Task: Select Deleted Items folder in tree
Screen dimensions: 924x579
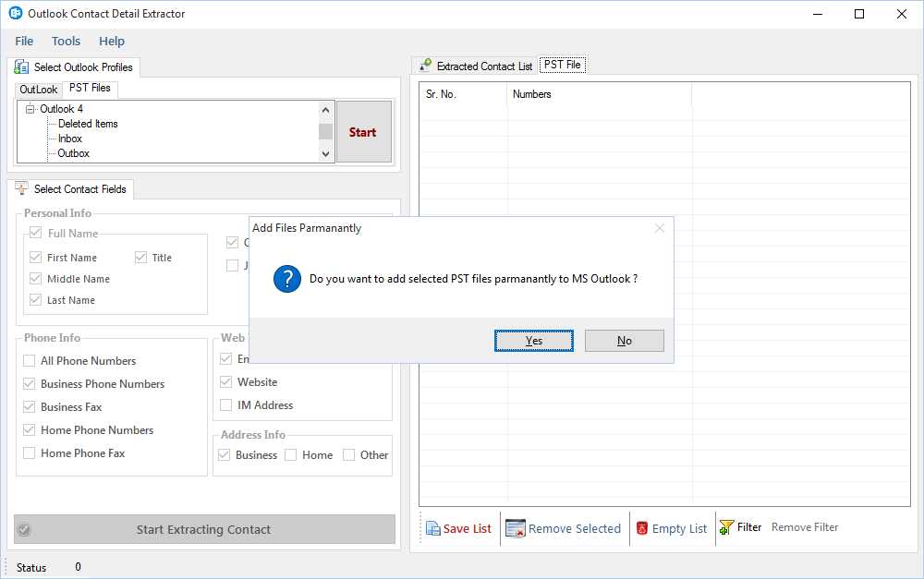Action: coord(88,124)
